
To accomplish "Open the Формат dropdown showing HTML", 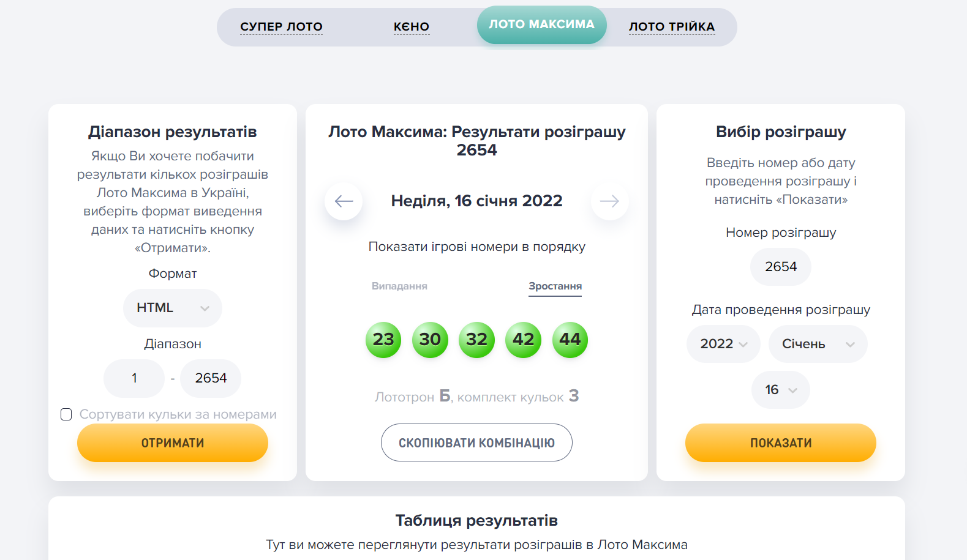I will point(172,308).
